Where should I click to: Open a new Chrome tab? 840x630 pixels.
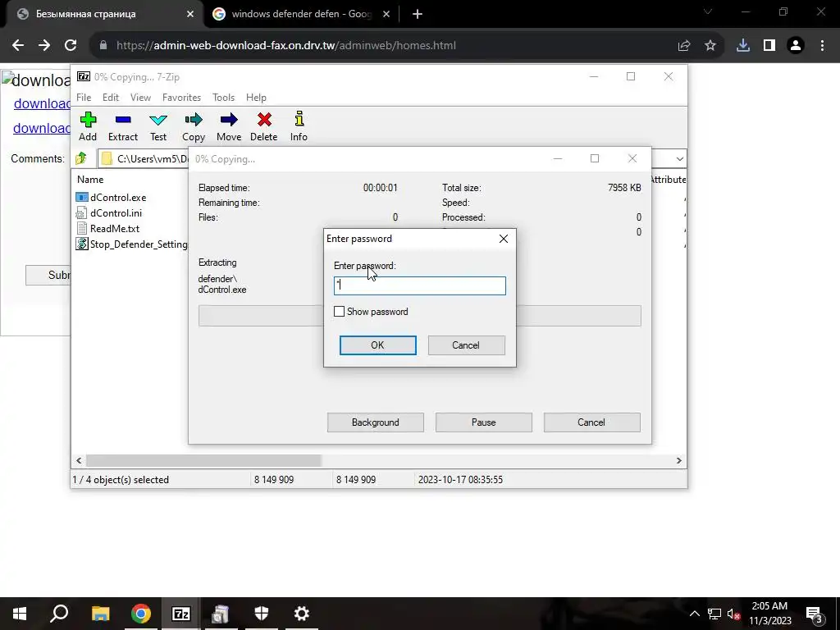pos(418,14)
